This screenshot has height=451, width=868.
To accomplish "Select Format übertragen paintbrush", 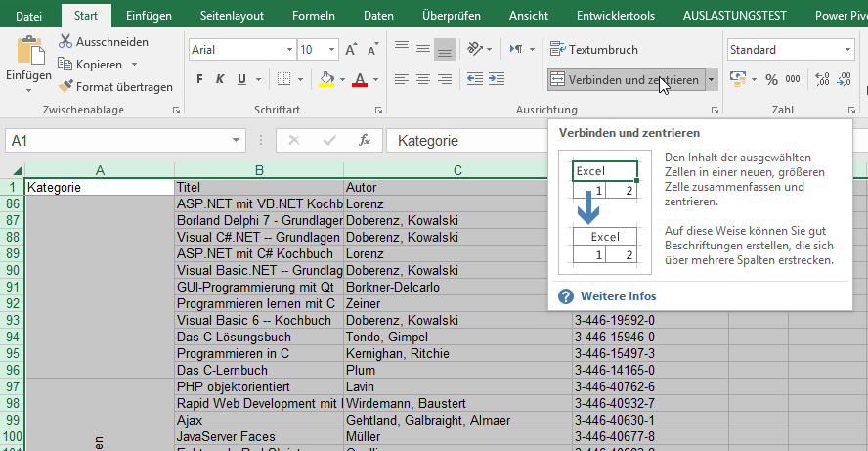I will click(x=65, y=86).
